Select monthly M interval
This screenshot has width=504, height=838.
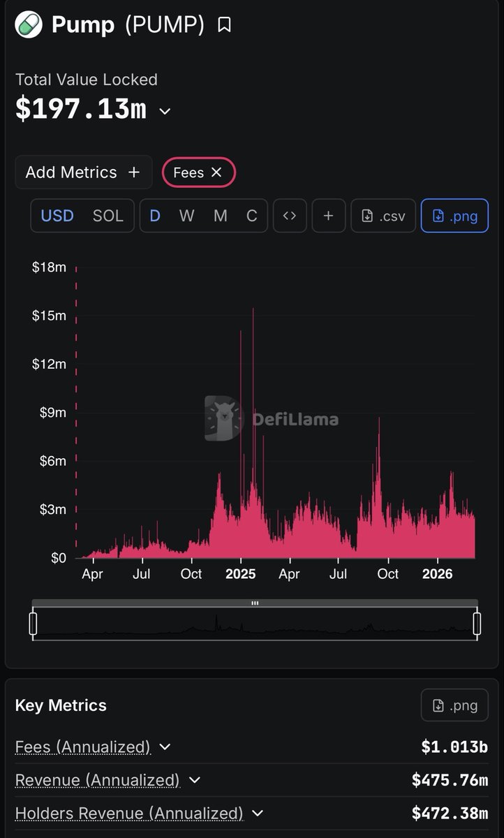click(221, 216)
